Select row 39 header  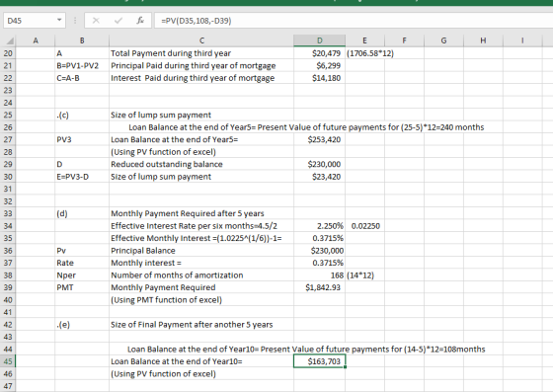click(8, 287)
